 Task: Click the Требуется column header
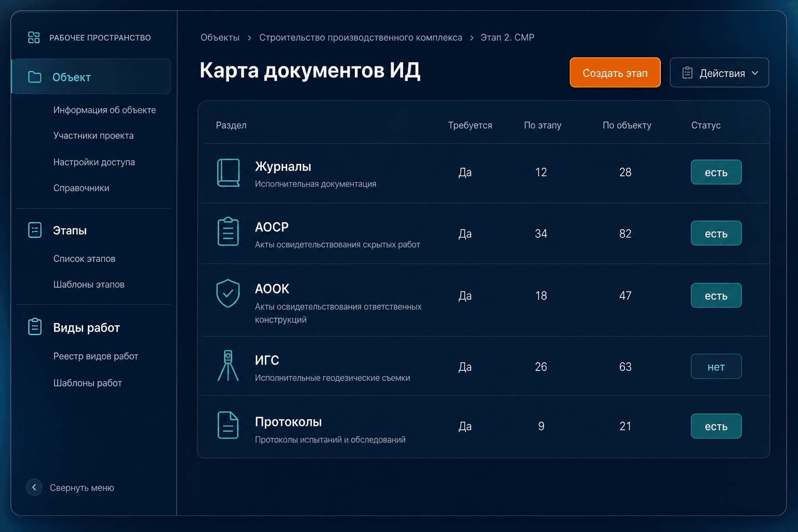(x=470, y=125)
